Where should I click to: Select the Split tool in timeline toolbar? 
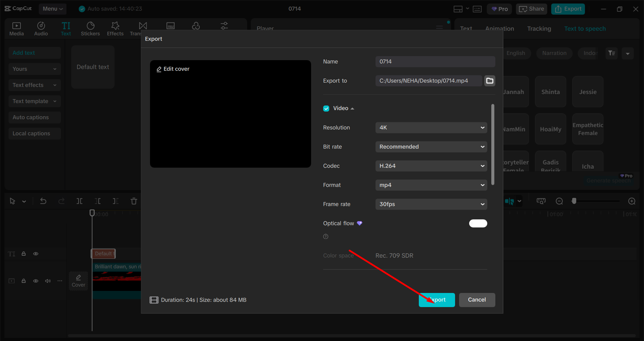80,201
